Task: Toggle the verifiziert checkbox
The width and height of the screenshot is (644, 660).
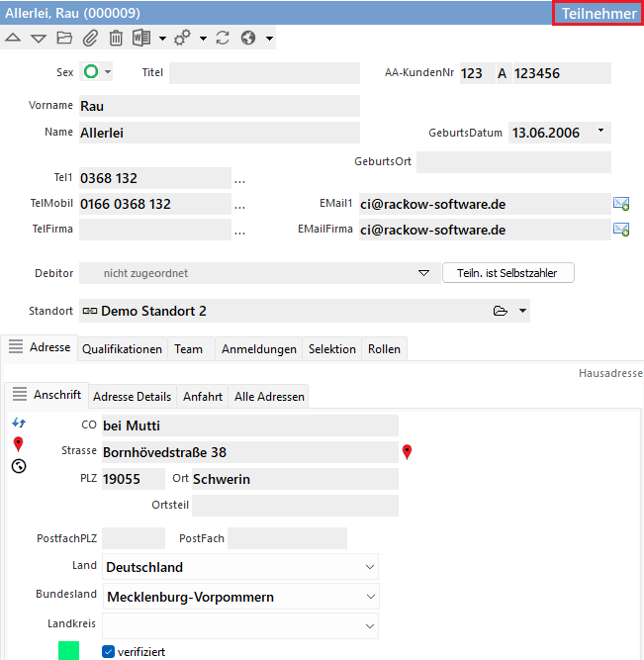Action: pyautogui.click(x=109, y=651)
